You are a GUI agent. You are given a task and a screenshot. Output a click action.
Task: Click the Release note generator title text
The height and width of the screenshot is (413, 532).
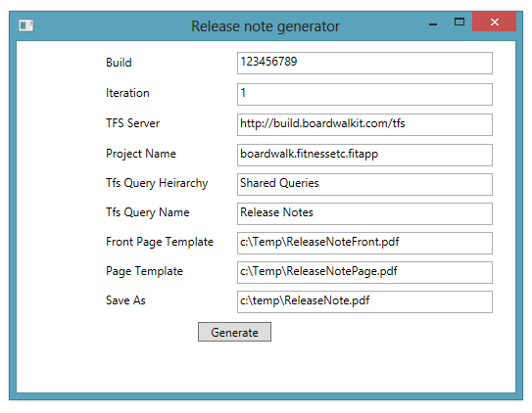click(x=266, y=26)
